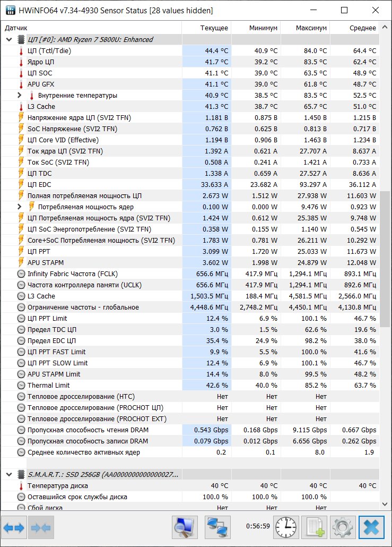Select the Ток SoC (SVI2 TFN) row
Viewport: 392px width, 547px height.
pos(190,162)
